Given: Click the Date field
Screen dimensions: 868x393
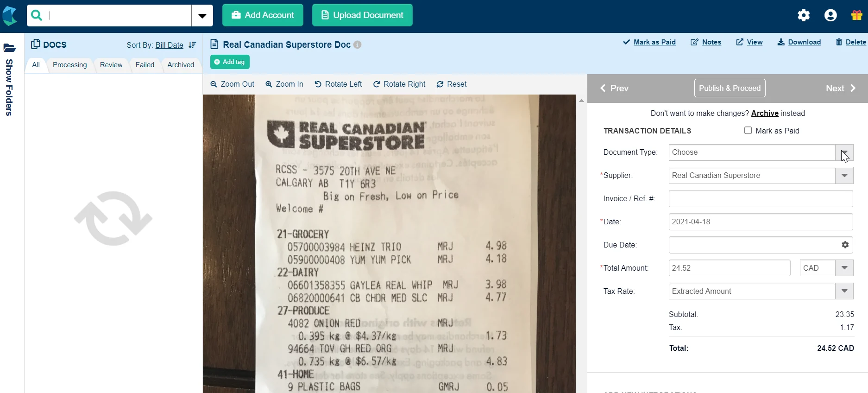Looking at the screenshot, I should pos(761,222).
